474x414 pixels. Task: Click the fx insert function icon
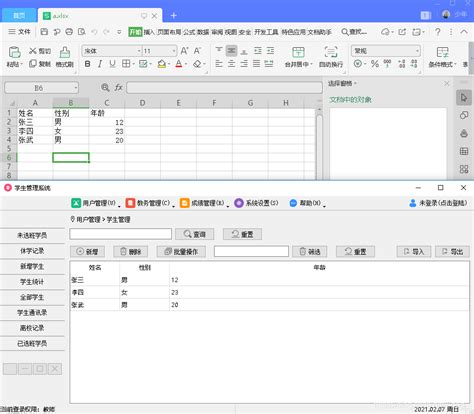pos(118,88)
